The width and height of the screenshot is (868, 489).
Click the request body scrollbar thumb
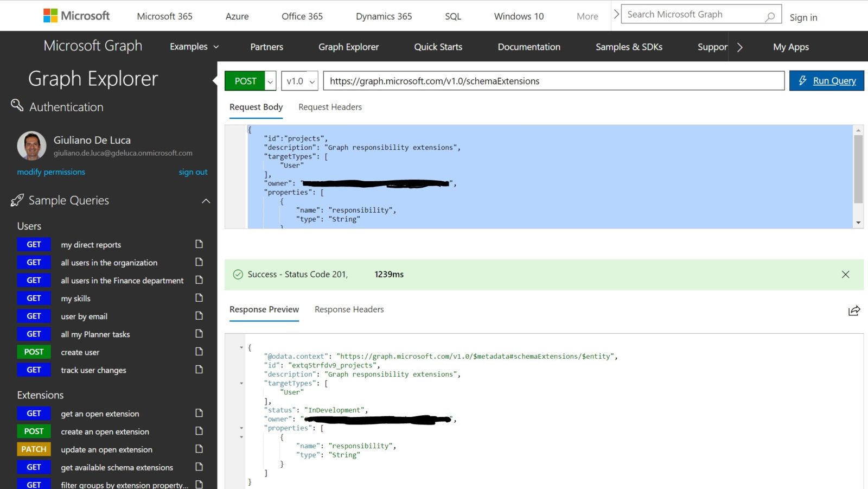[858, 169]
